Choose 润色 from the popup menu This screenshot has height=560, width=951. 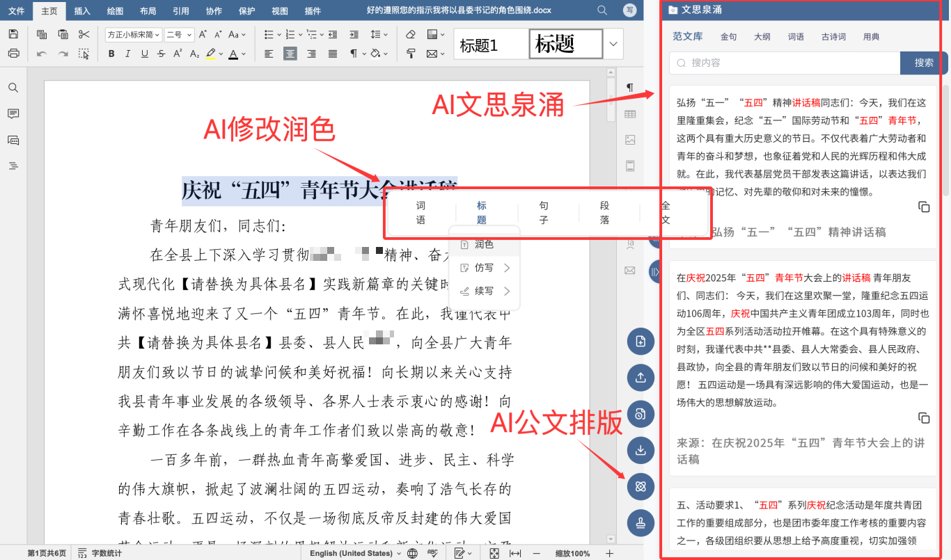[484, 244]
